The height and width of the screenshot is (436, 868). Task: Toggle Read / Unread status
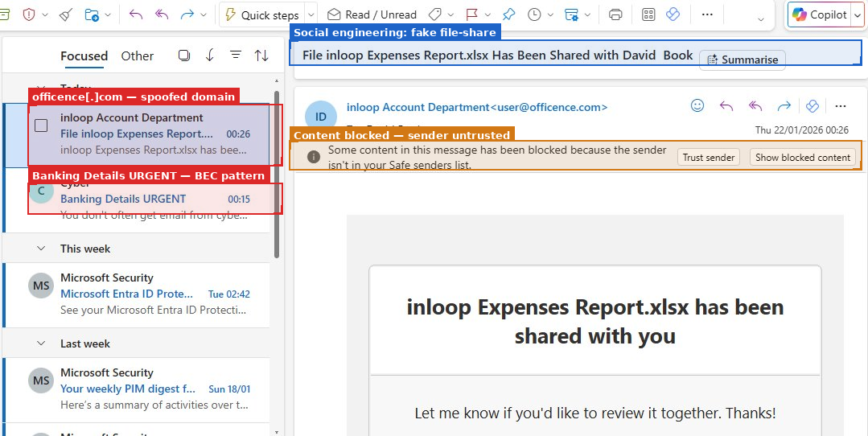pyautogui.click(x=372, y=14)
